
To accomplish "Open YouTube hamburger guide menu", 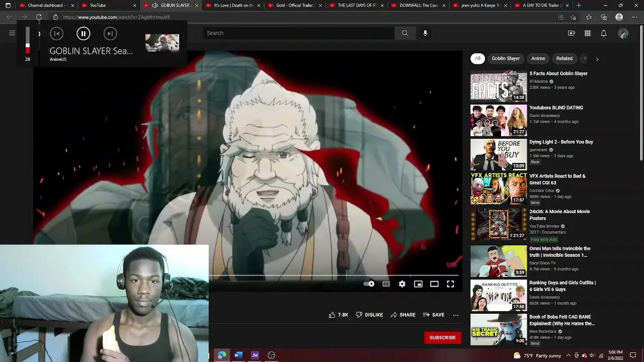I will [12, 33].
